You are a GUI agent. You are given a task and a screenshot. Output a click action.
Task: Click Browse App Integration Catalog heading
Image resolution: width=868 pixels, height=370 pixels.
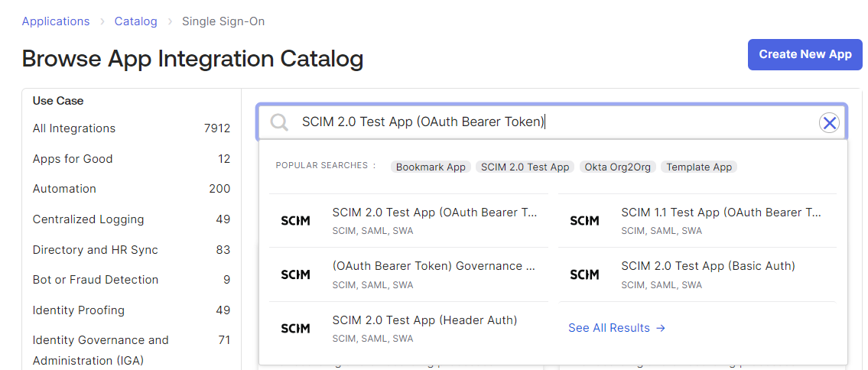coord(193,59)
